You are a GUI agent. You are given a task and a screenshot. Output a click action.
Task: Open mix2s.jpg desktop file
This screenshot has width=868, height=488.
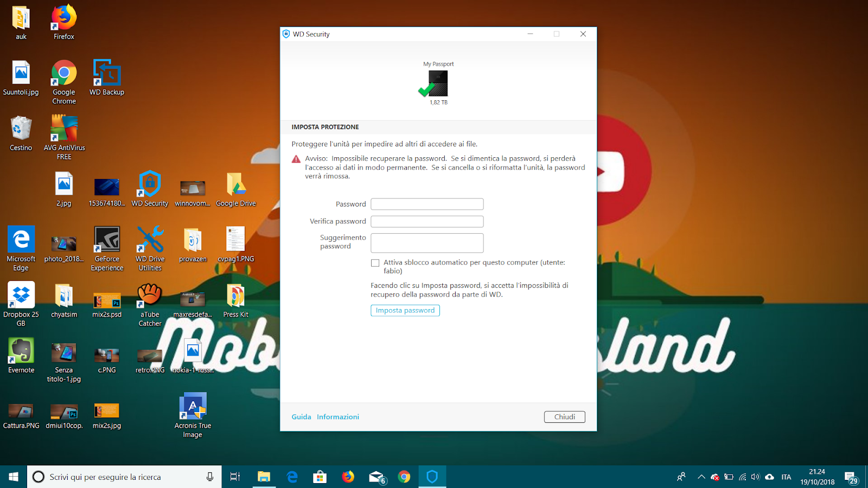(107, 416)
